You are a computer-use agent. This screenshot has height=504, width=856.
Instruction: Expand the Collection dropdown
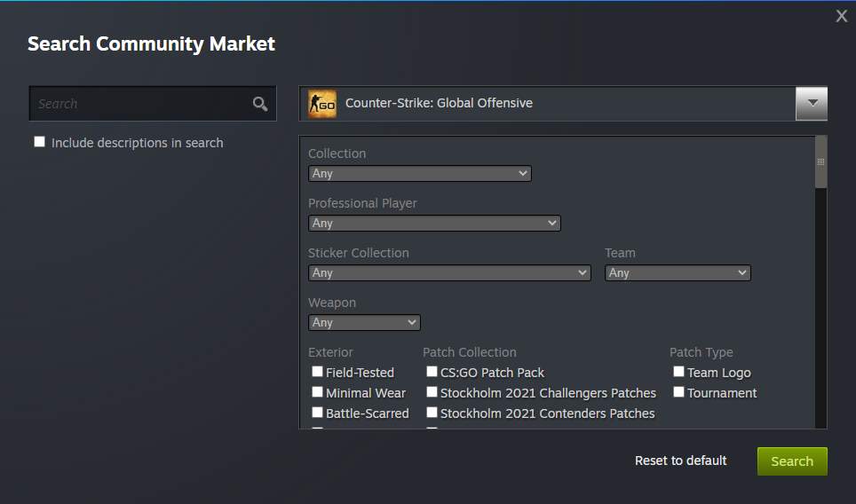coord(419,174)
